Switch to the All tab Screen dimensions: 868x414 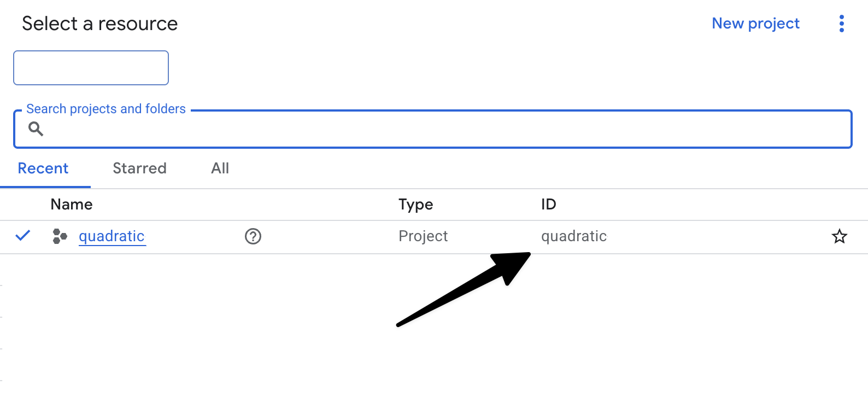point(220,168)
